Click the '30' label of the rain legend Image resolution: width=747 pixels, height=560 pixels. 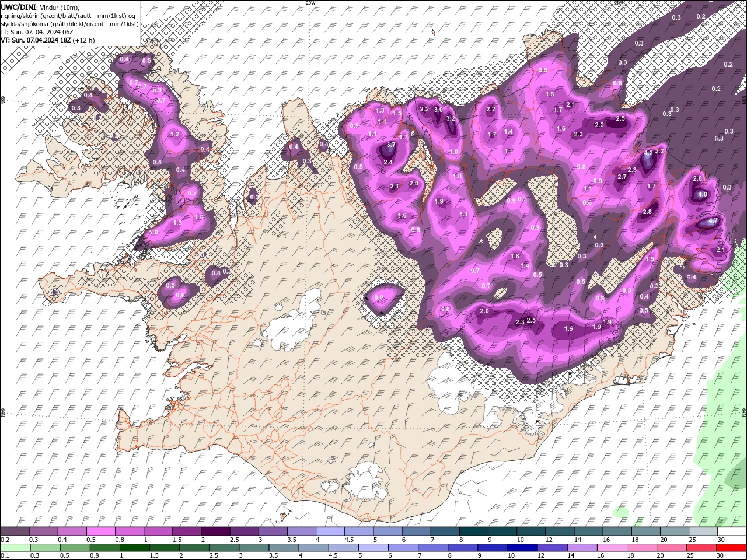point(721,555)
